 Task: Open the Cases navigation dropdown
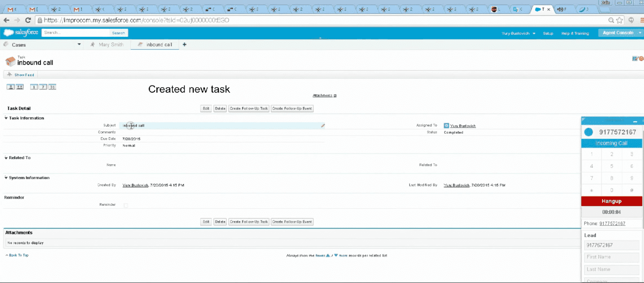[79, 45]
